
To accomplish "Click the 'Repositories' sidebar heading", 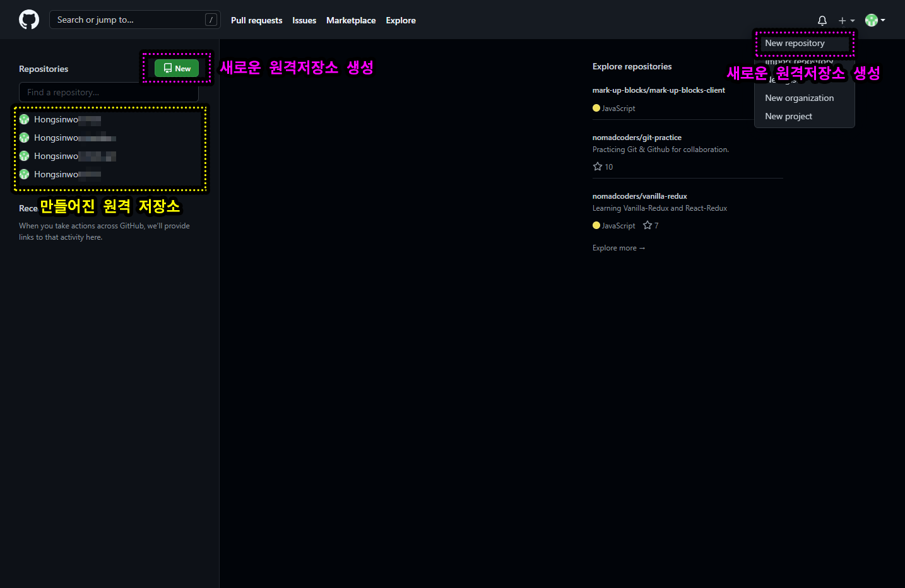I will [44, 69].
